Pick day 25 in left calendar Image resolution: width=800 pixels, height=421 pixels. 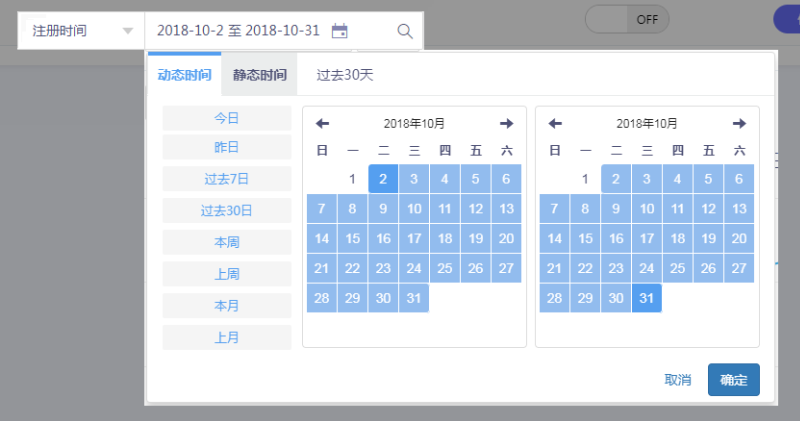(x=445, y=268)
